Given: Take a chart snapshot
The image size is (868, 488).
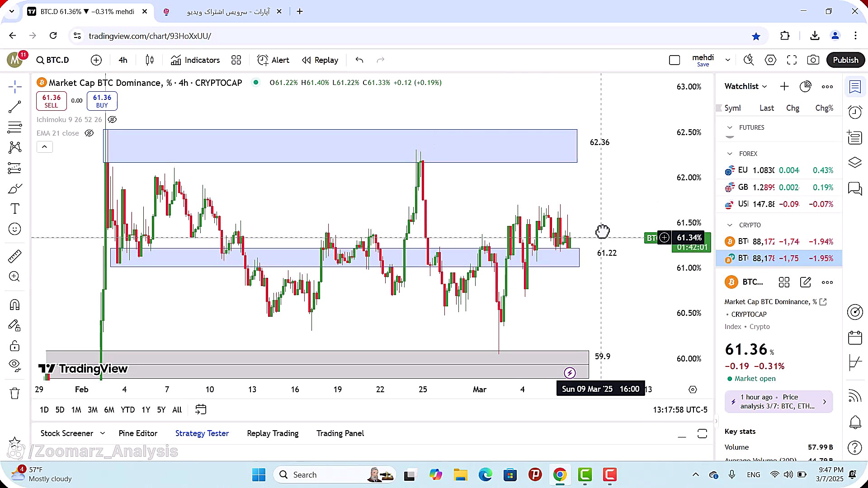Looking at the screenshot, I should [813, 60].
